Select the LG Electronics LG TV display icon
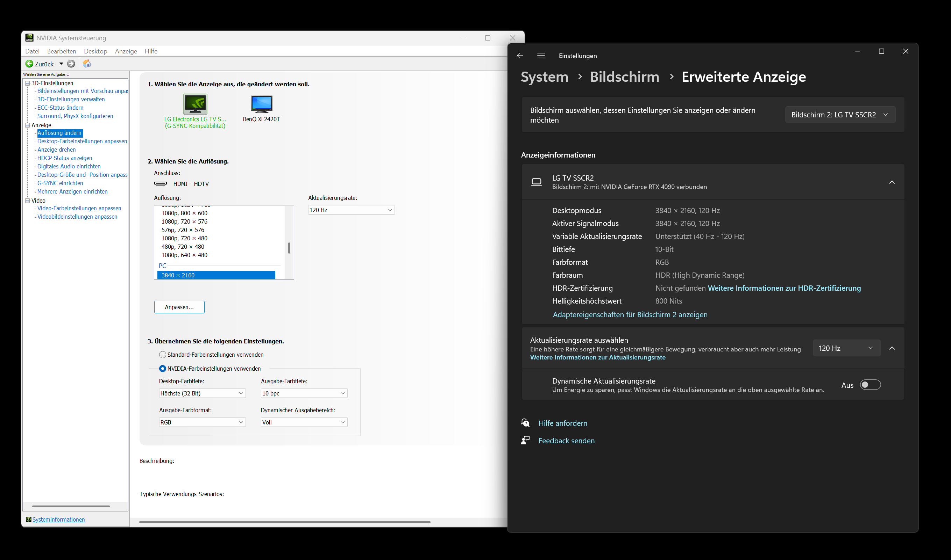Viewport: 951px width, 560px height. [x=195, y=104]
